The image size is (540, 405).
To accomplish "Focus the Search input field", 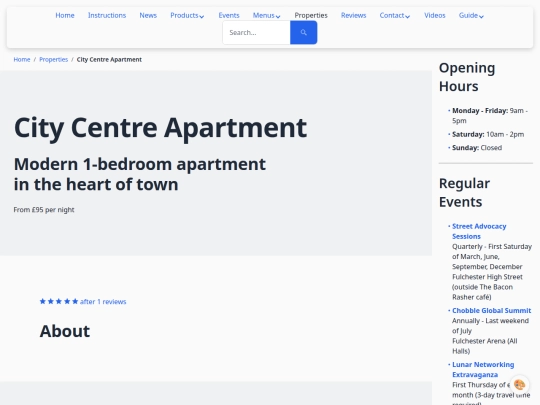I will [x=257, y=32].
